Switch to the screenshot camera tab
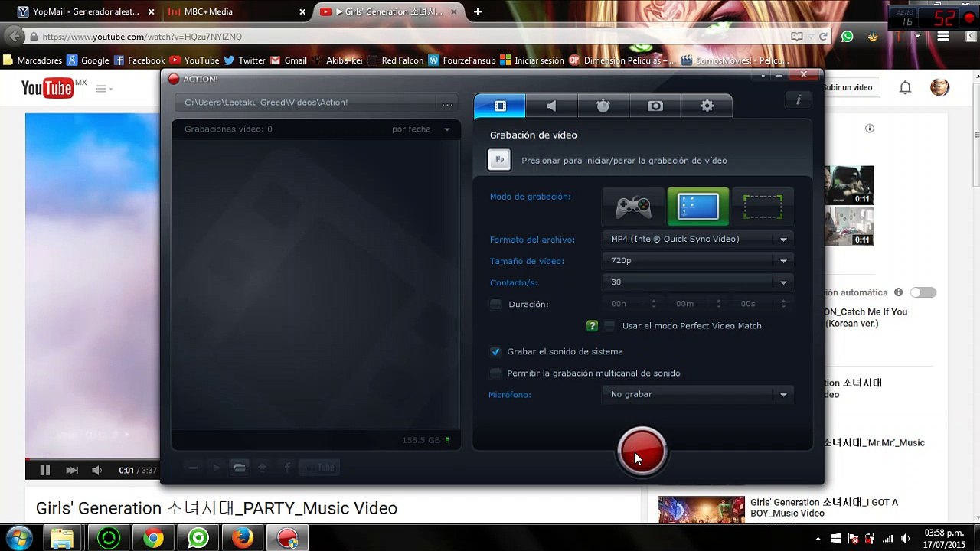 (655, 106)
